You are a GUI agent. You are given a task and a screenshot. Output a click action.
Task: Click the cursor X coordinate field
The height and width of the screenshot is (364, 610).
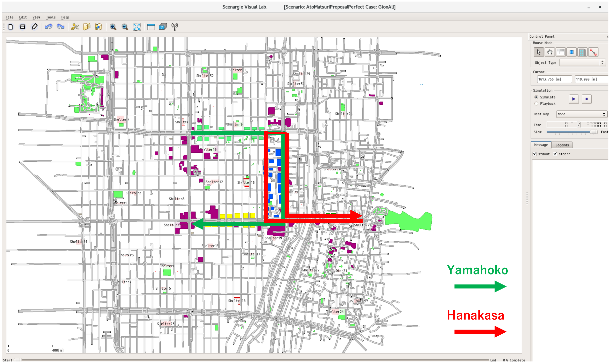554,80
